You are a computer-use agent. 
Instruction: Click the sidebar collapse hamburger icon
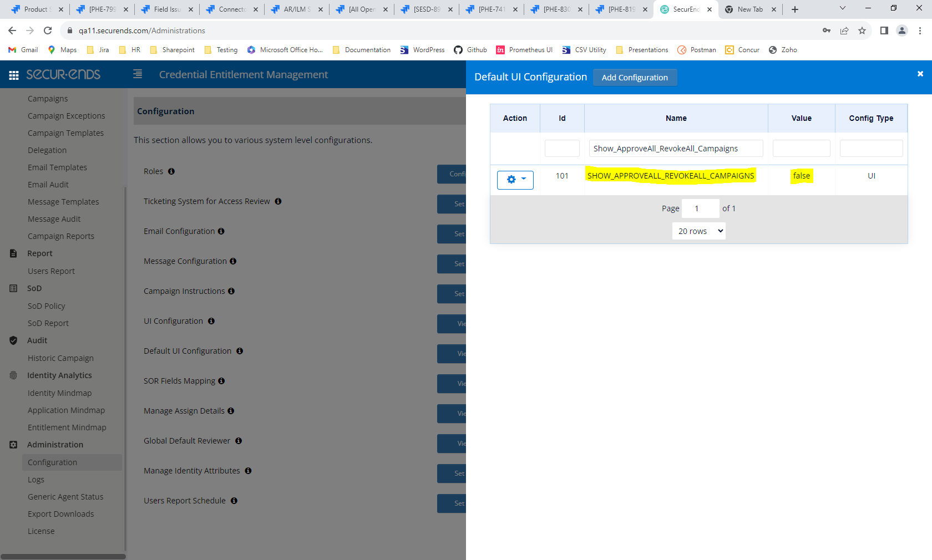click(137, 74)
